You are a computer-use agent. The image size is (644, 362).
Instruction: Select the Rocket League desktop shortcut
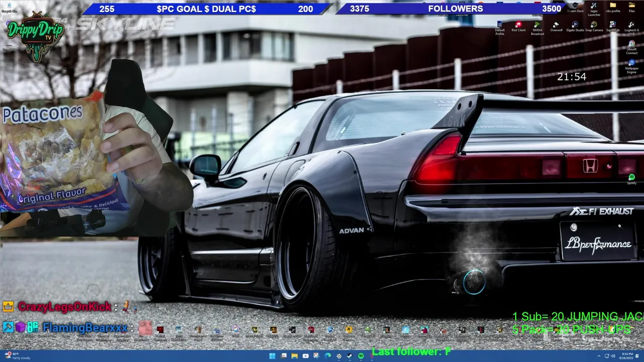(330, 333)
